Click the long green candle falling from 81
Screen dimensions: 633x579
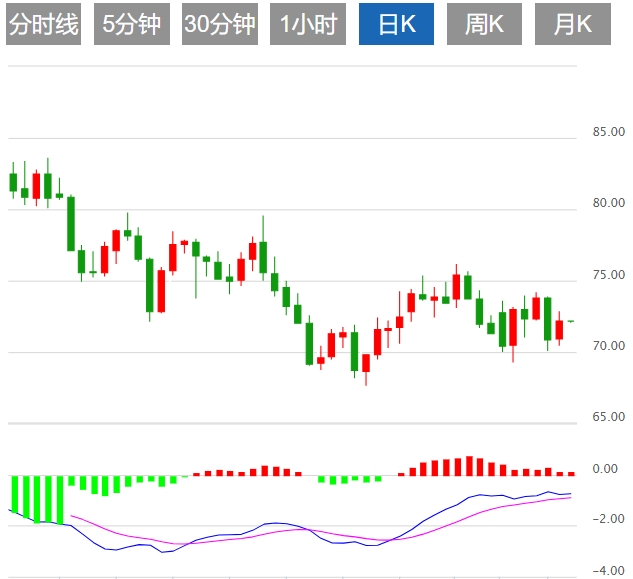tap(71, 223)
